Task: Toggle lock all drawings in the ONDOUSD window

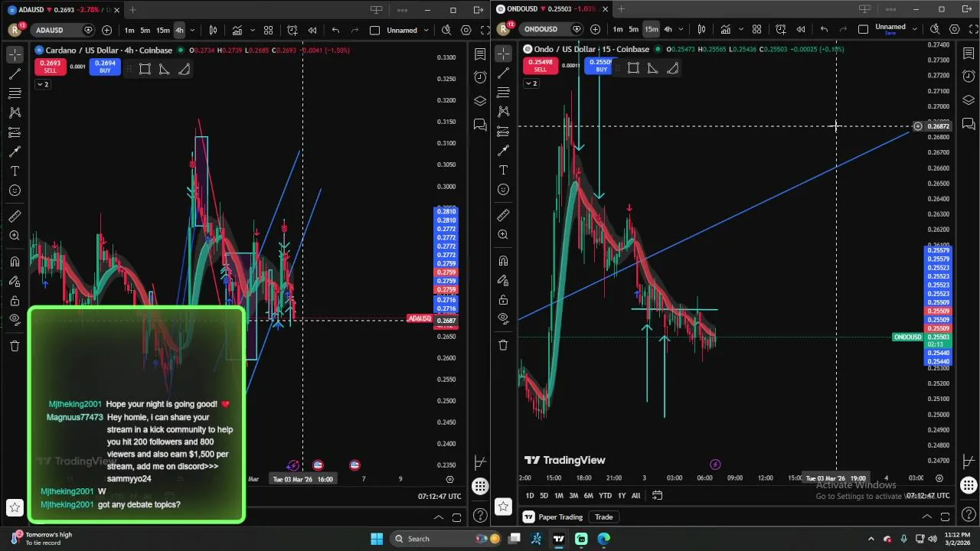Action: 503,299
